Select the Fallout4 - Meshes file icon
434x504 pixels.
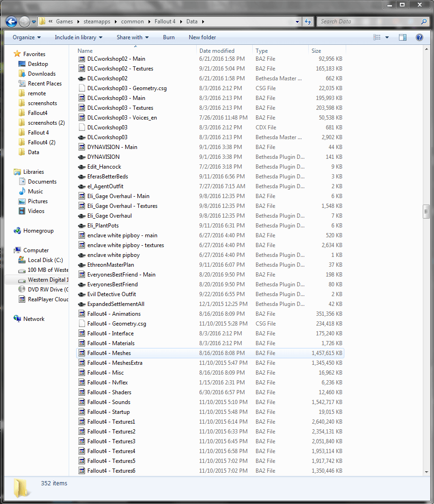click(x=82, y=353)
